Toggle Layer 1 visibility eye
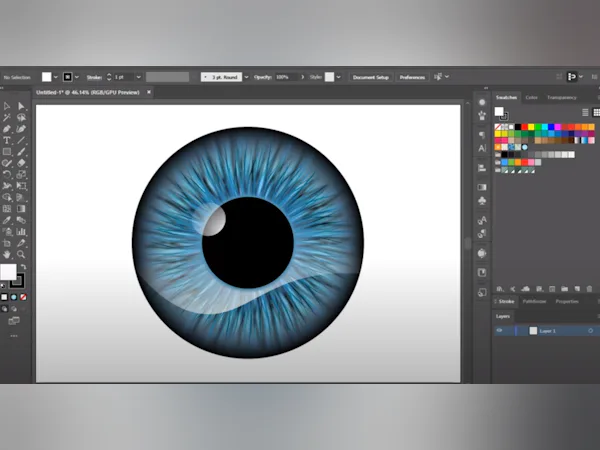 coord(499,330)
